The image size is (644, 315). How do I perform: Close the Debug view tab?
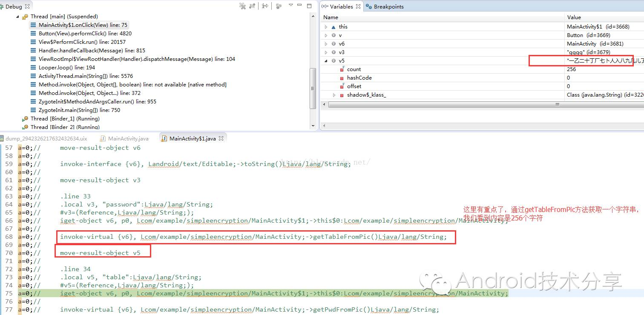pyautogui.click(x=28, y=6)
